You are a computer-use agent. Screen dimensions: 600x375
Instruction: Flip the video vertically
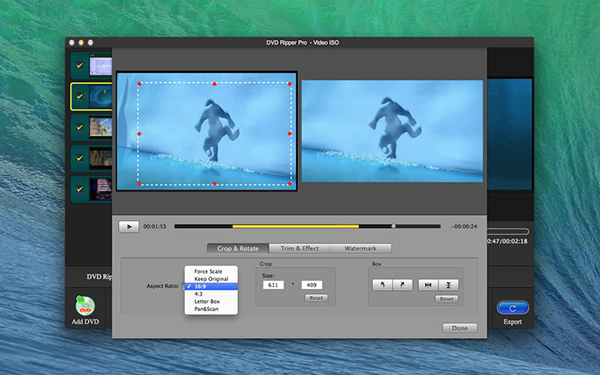448,285
